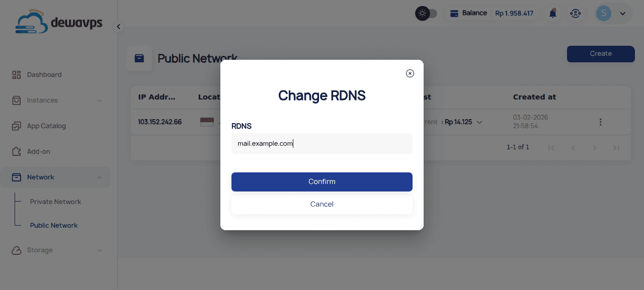Click the support agent icon
This screenshot has width=644, height=290.
[x=576, y=14]
